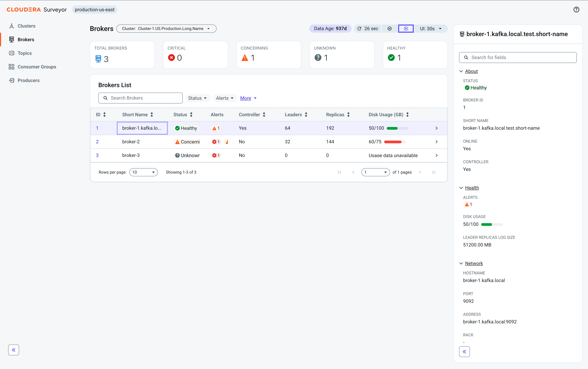Collapse the broker details panel with its double-chevron icon
This screenshot has width=588, height=369.
click(x=464, y=352)
